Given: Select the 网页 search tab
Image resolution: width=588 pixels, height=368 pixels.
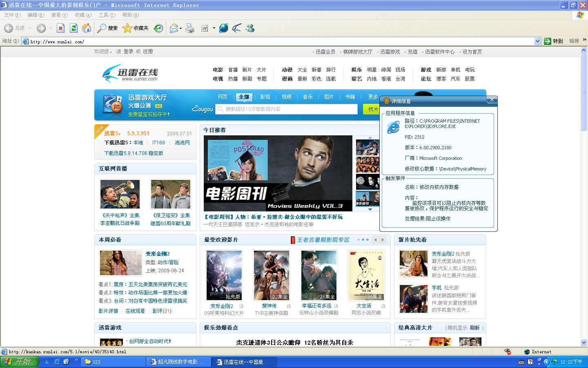Looking at the screenshot, I should coord(223,97).
